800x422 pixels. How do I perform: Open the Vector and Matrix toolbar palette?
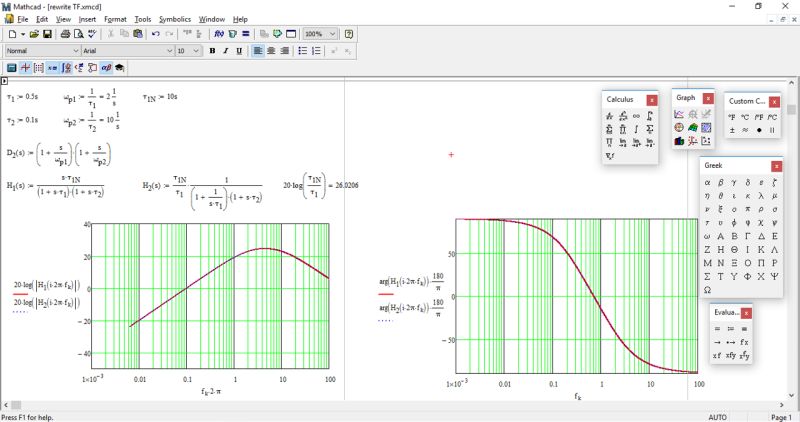pos(39,68)
